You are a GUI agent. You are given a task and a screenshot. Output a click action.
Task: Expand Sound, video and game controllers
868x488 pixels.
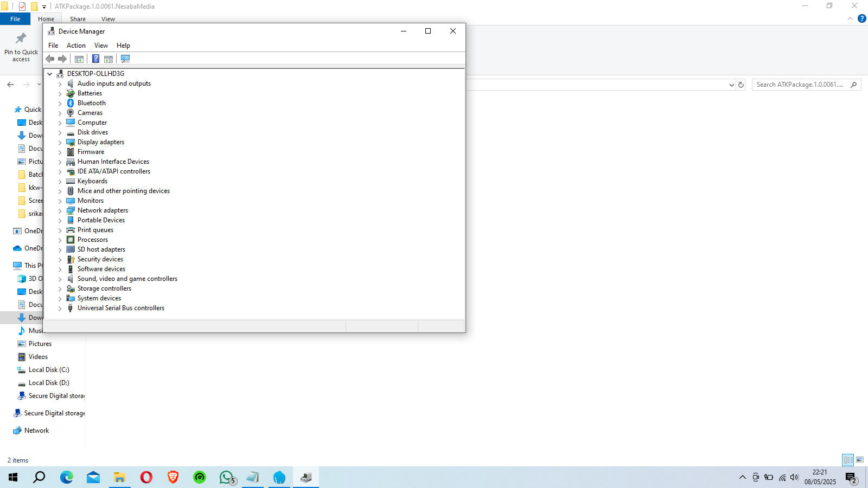[x=60, y=279]
